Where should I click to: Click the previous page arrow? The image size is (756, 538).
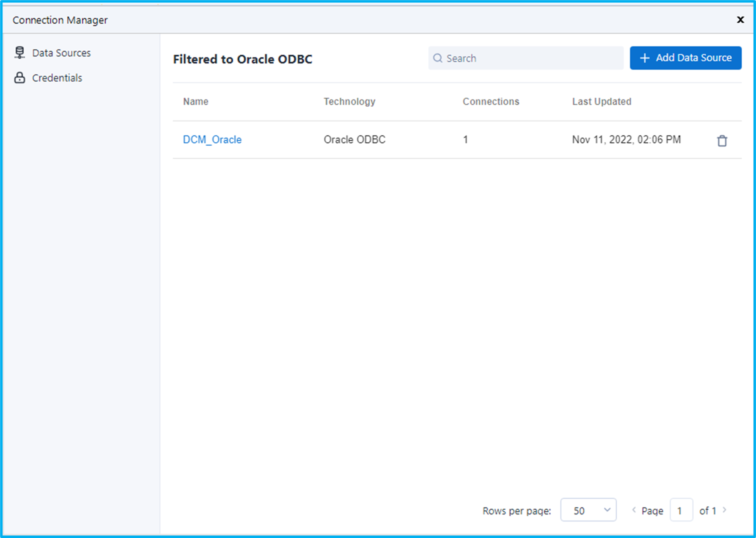point(633,510)
